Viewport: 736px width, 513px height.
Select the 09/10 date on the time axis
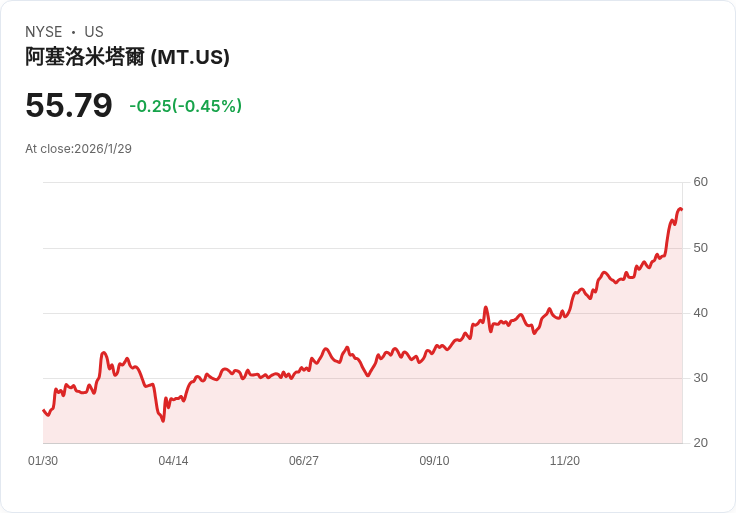(434, 461)
